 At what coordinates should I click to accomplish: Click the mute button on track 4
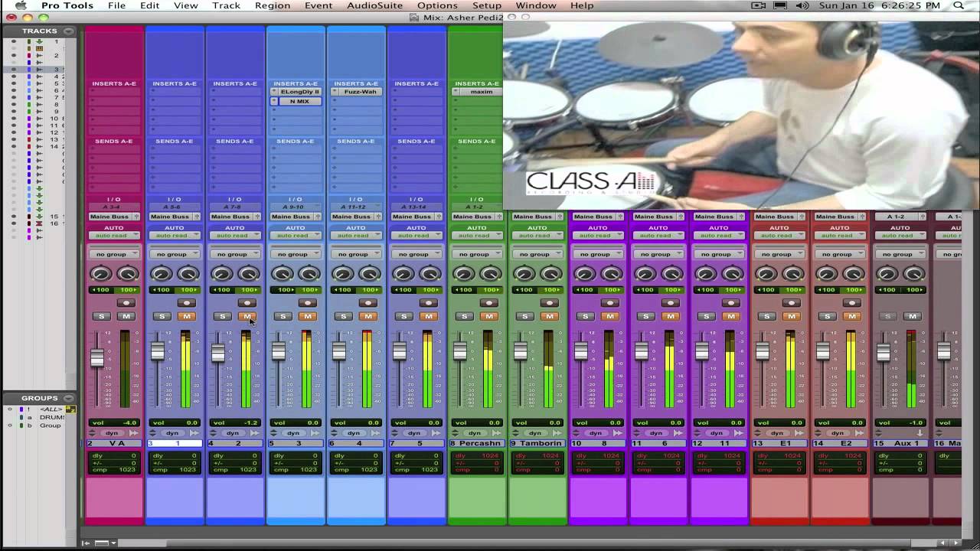[x=368, y=316]
